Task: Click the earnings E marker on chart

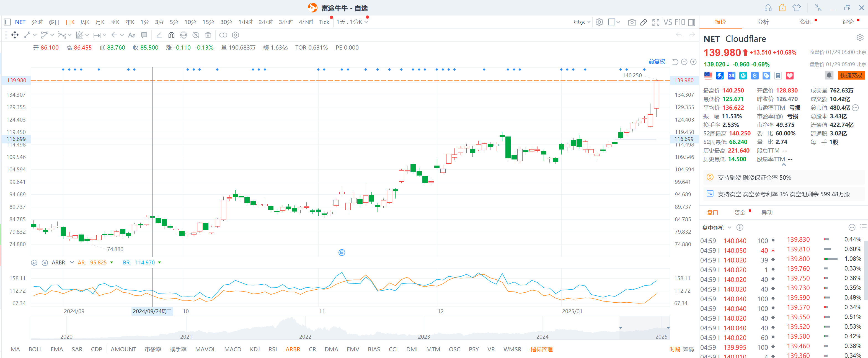Action: tap(342, 253)
